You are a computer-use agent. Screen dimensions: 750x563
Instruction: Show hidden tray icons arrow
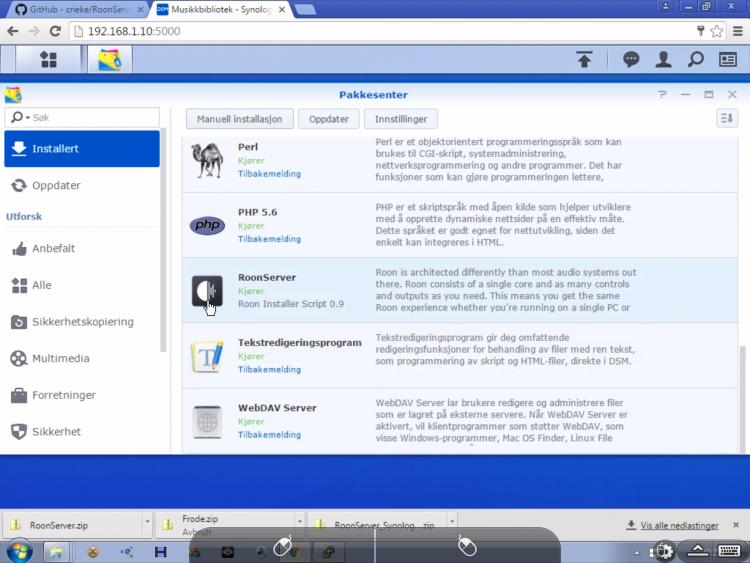[637, 553]
